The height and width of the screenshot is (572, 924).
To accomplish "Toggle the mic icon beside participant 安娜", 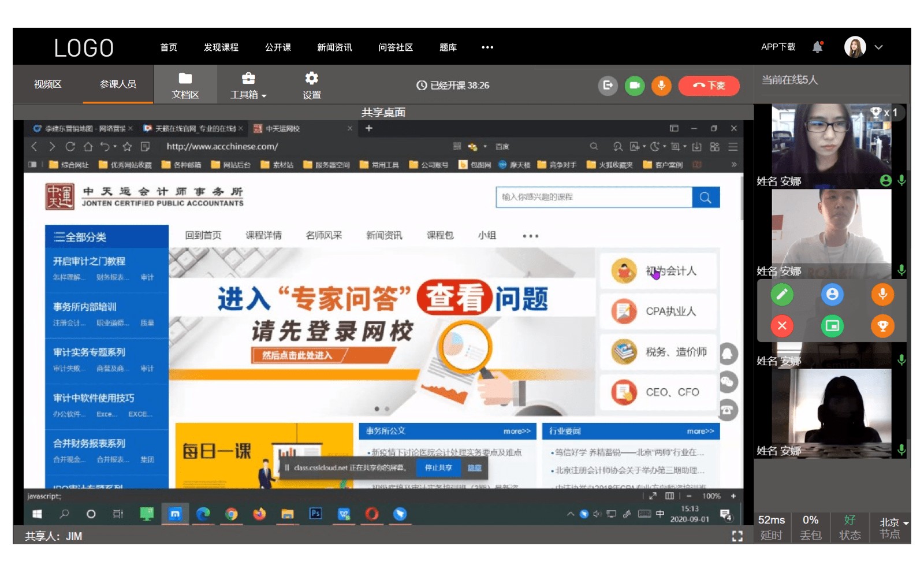I will tap(901, 181).
